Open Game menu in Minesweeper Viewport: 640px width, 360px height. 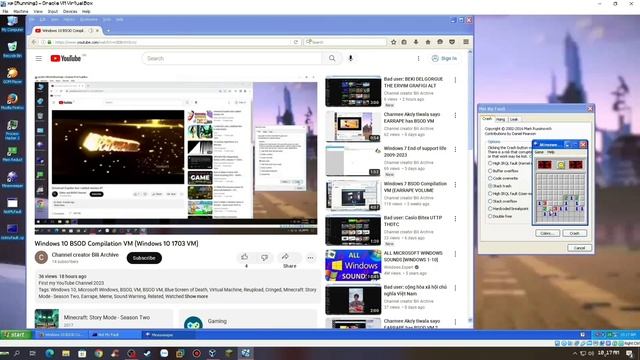coord(539,152)
